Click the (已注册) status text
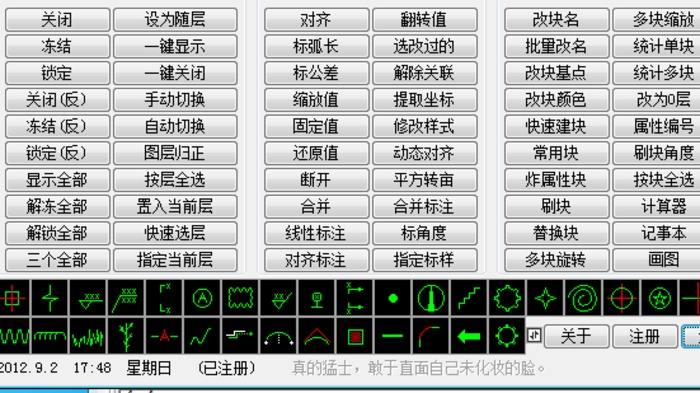The height and width of the screenshot is (393, 700). point(226,368)
